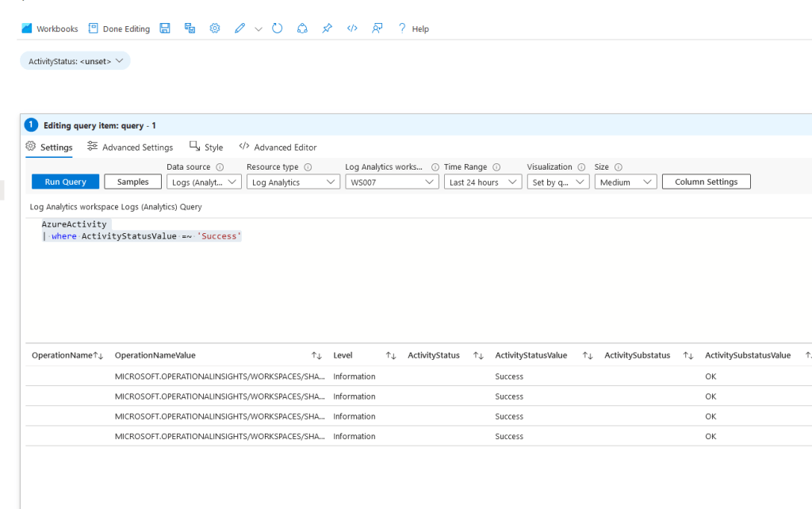This screenshot has height=509, width=812.
Task: Click the Refresh icon in toolbar
Action: point(278,29)
